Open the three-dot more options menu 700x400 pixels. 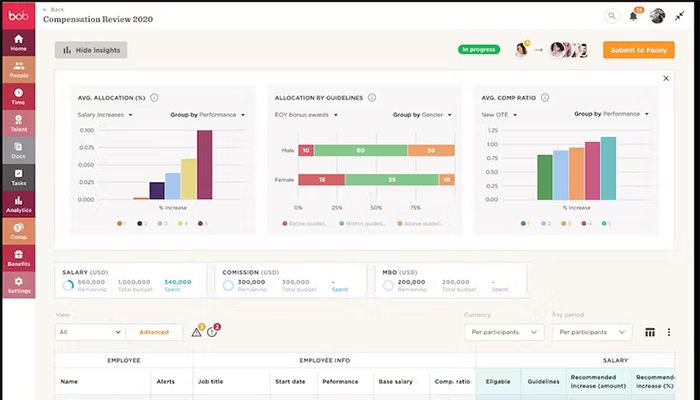pyautogui.click(x=669, y=332)
